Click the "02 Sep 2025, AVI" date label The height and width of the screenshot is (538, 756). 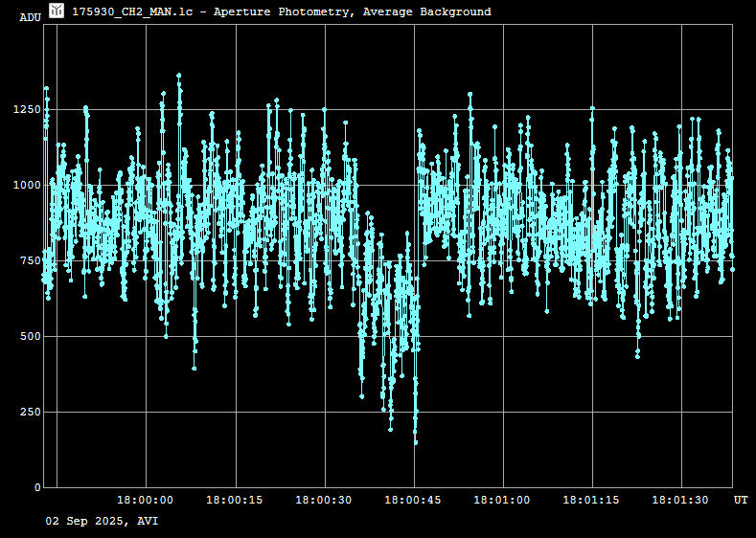[x=103, y=521]
